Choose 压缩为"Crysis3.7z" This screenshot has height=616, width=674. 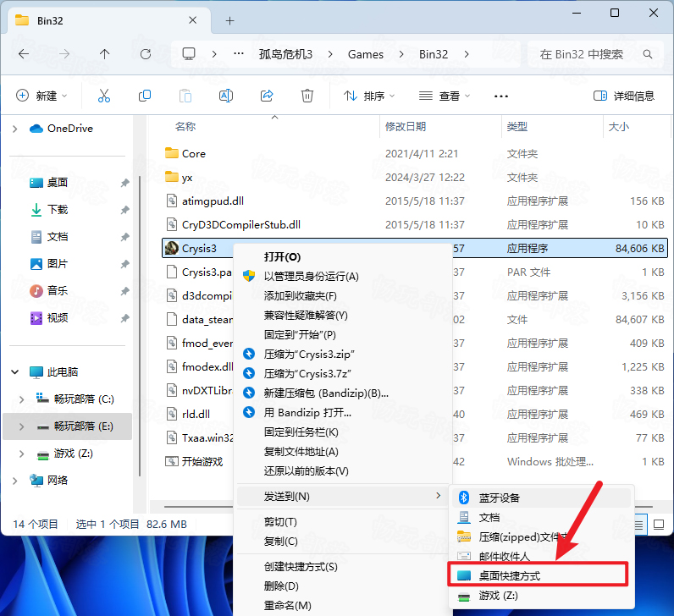(x=343, y=373)
